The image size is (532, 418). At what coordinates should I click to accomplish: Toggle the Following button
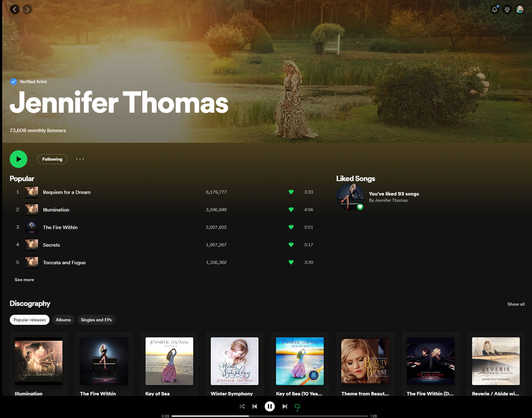click(x=52, y=159)
